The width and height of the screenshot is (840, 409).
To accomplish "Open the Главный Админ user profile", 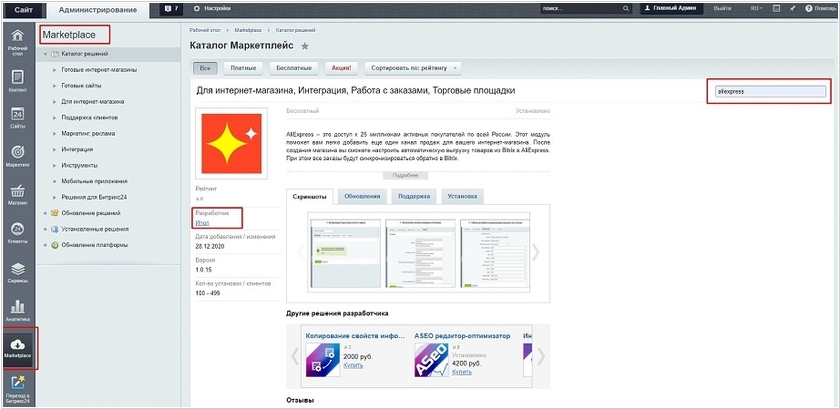I will click(671, 9).
